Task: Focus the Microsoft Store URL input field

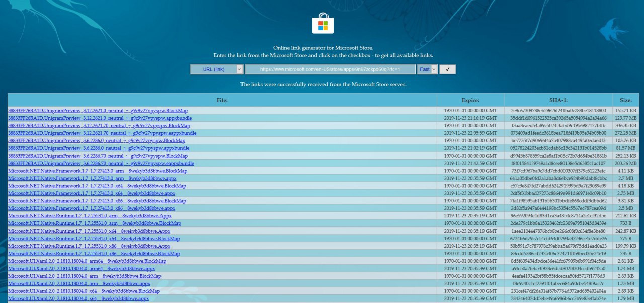Action: coord(330,69)
